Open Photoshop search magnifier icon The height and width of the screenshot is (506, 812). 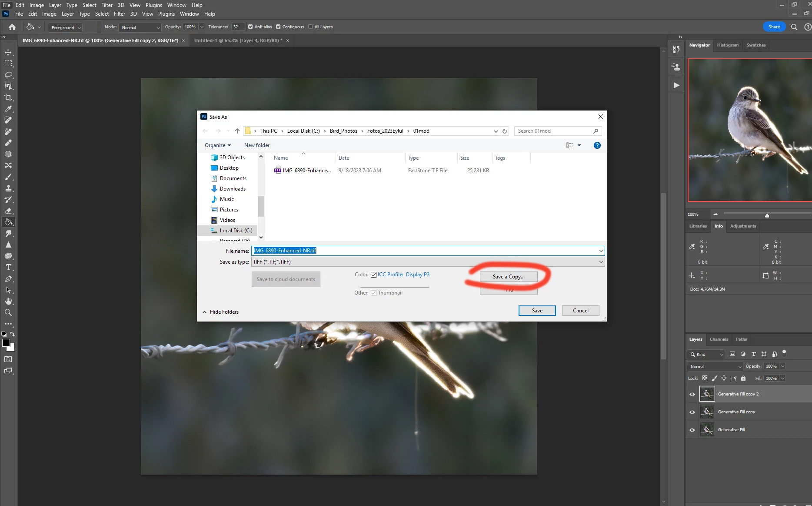point(794,27)
